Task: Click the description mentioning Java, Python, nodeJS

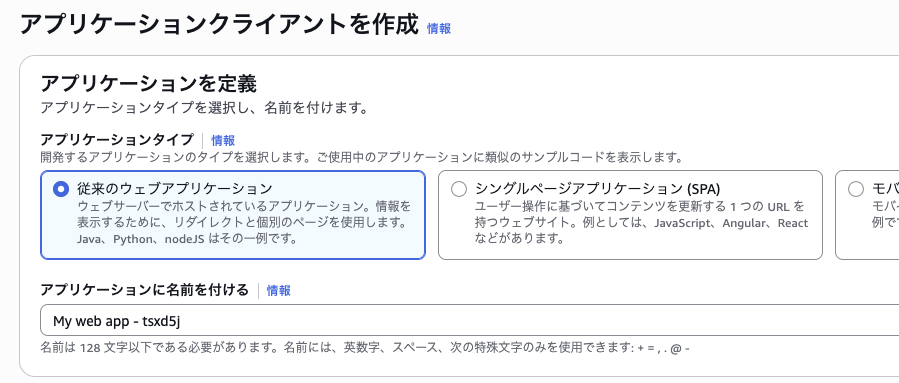Action: click(244, 222)
